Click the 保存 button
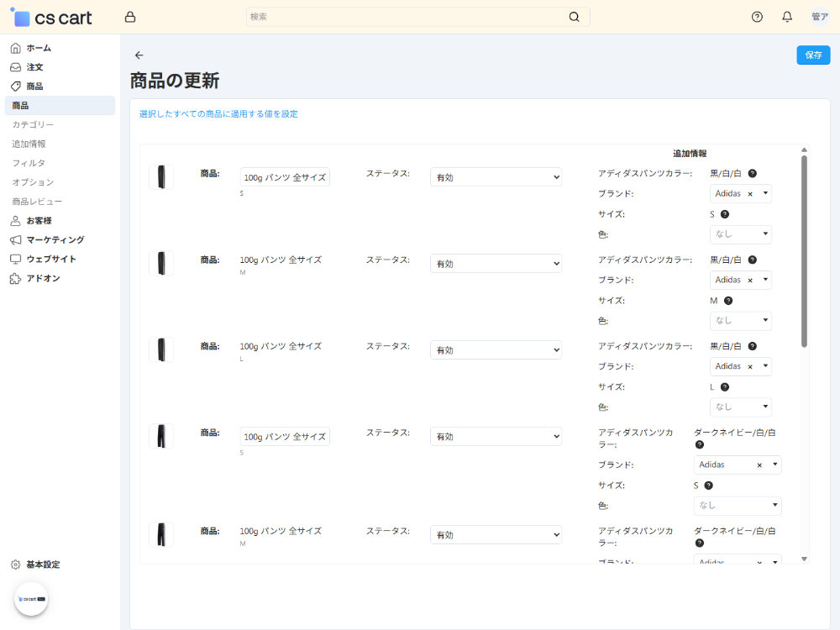 coord(812,55)
